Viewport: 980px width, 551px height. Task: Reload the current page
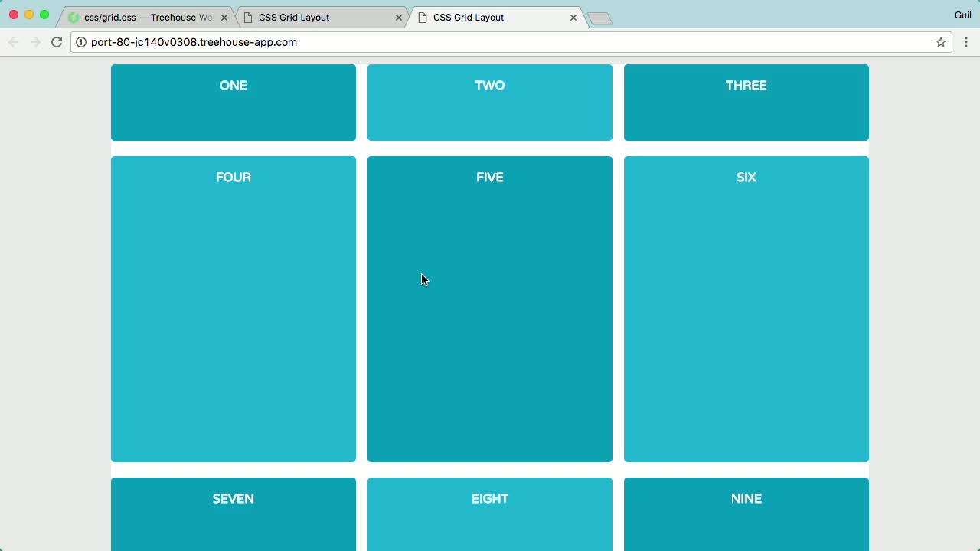click(57, 42)
